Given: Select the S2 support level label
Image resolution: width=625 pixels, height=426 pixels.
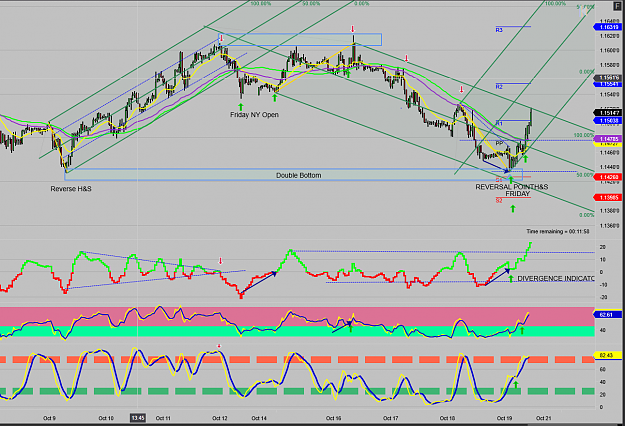Looking at the screenshot, I should tap(499, 201).
